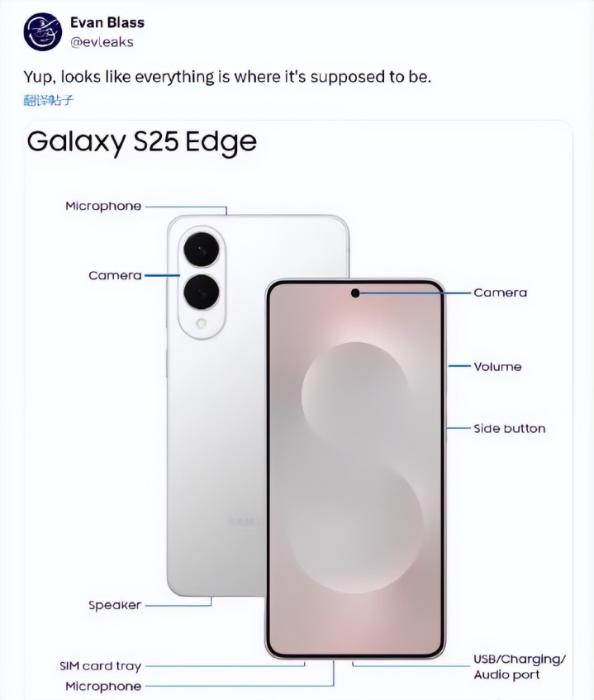
Task: Open the Galaxy S25 Edge image
Action: click(x=297, y=409)
